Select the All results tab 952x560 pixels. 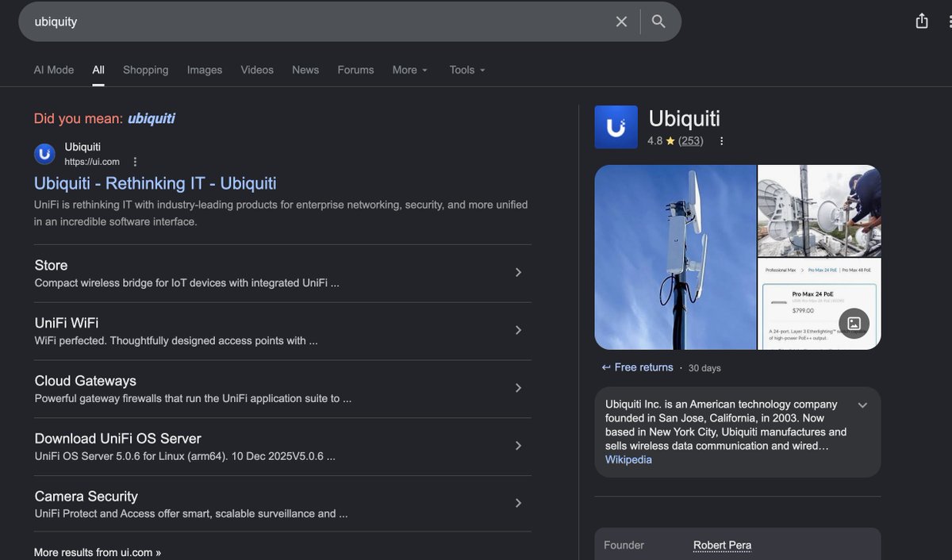click(x=98, y=70)
